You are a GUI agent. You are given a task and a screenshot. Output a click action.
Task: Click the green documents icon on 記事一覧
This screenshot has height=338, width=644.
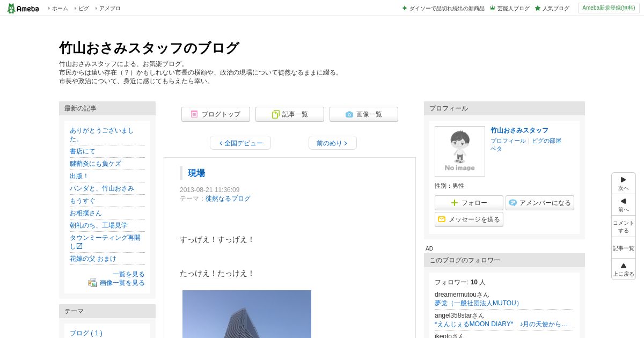click(x=275, y=114)
